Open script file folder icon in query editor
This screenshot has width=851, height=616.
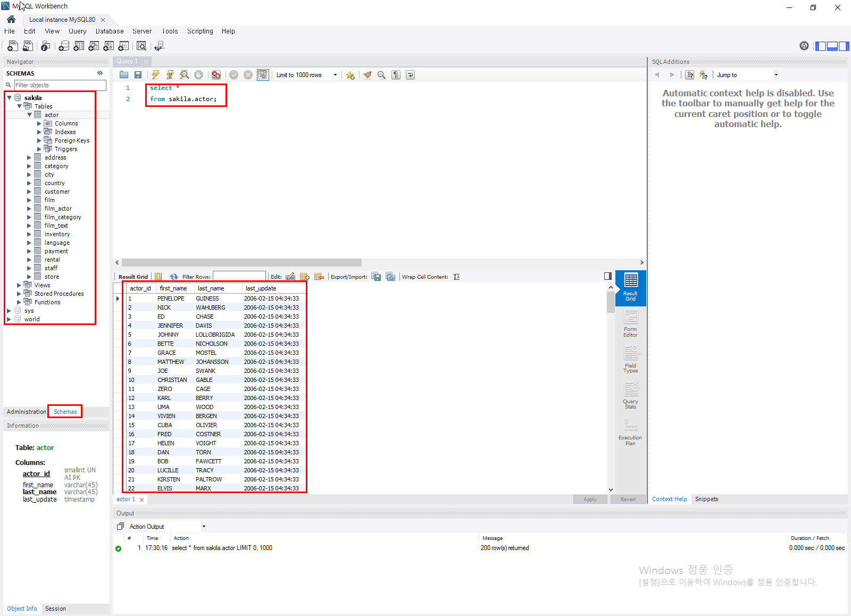pyautogui.click(x=124, y=75)
